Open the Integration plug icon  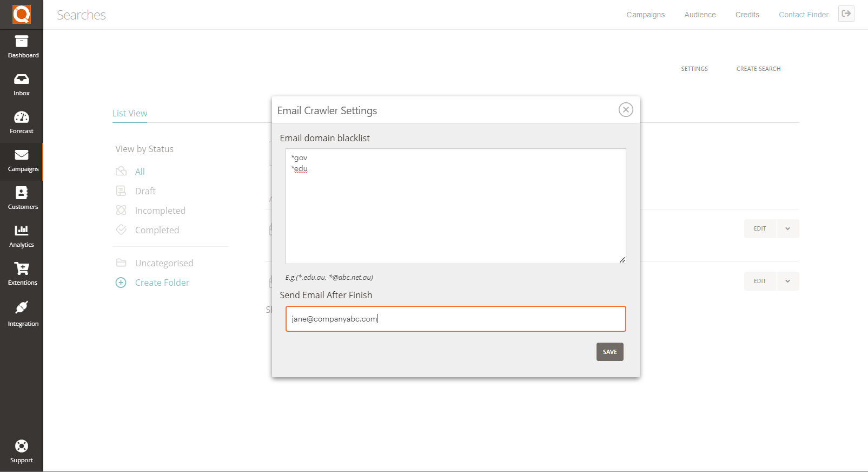(x=22, y=307)
